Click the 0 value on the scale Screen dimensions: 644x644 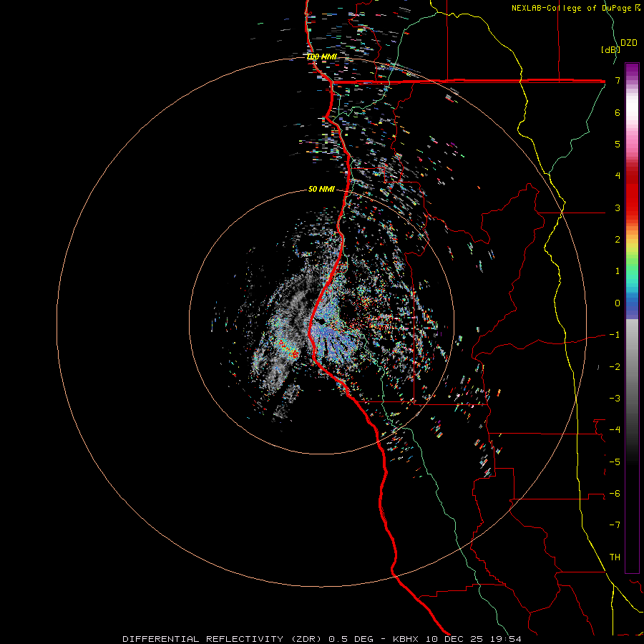pyautogui.click(x=618, y=303)
